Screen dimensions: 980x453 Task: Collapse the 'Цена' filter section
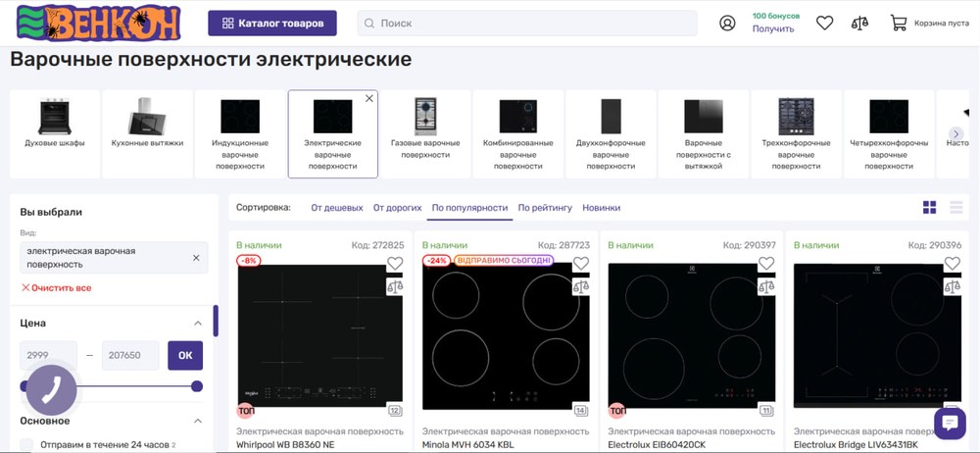pyautogui.click(x=197, y=323)
